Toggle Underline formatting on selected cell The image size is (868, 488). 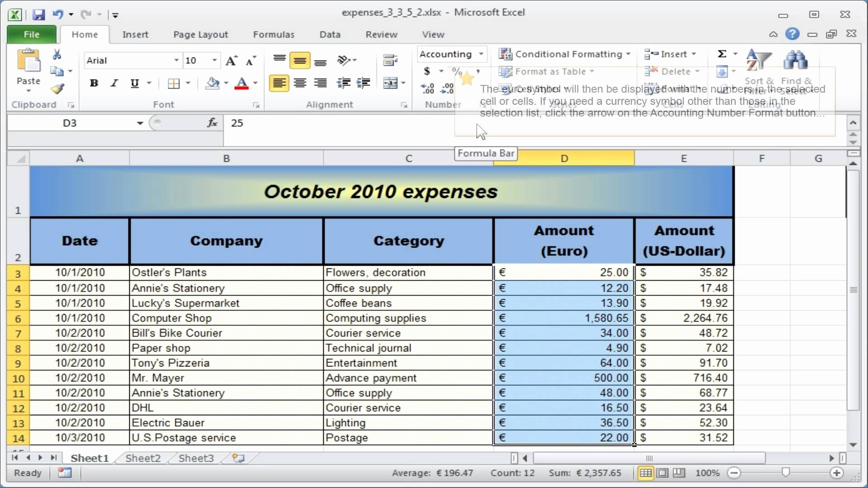click(x=134, y=83)
